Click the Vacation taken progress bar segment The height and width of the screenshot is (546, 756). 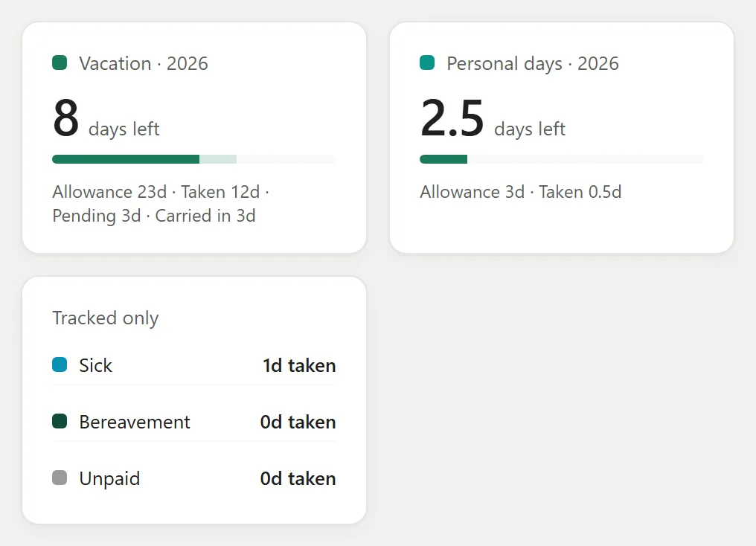[126, 159]
